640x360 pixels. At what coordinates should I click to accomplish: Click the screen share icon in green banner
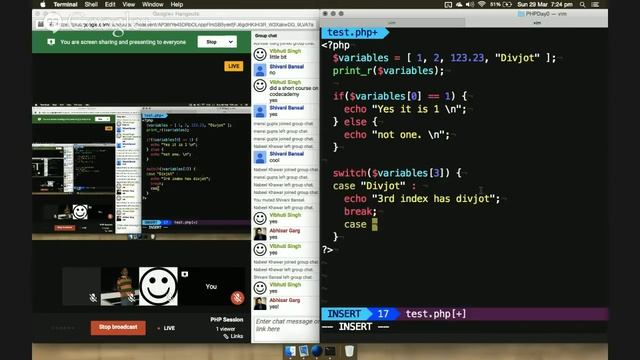point(51,42)
